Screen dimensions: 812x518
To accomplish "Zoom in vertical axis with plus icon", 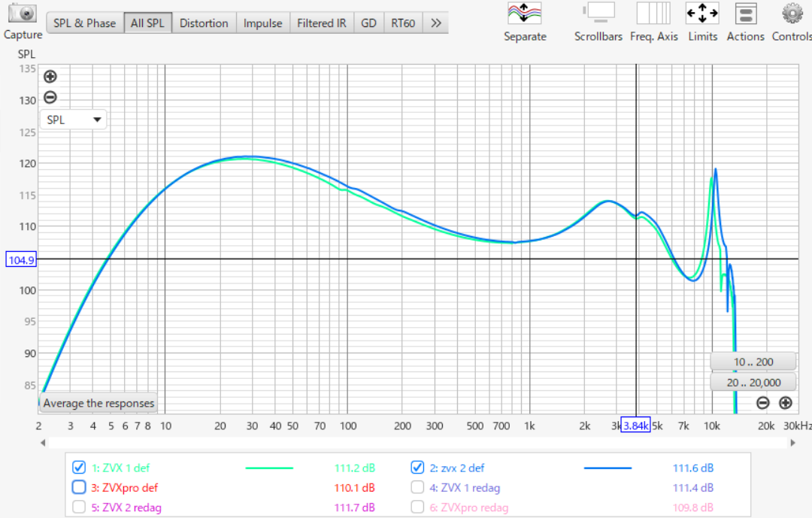I will click(50, 77).
